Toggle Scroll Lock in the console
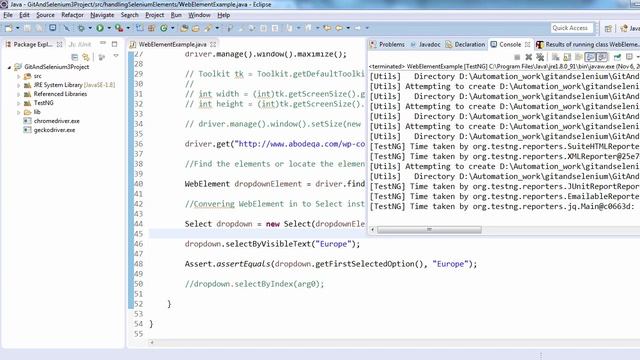Image resolution: width=640 pixels, height=360 pixels. coord(567,57)
